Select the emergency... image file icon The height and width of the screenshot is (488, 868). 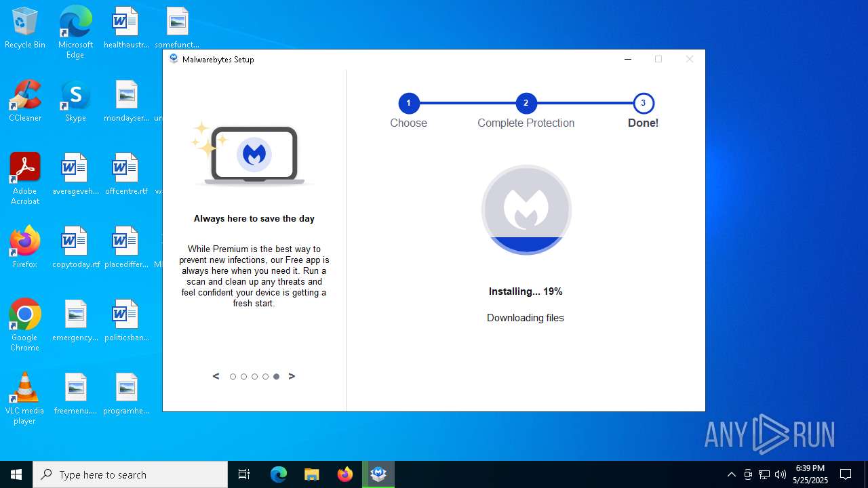pyautogui.click(x=75, y=321)
